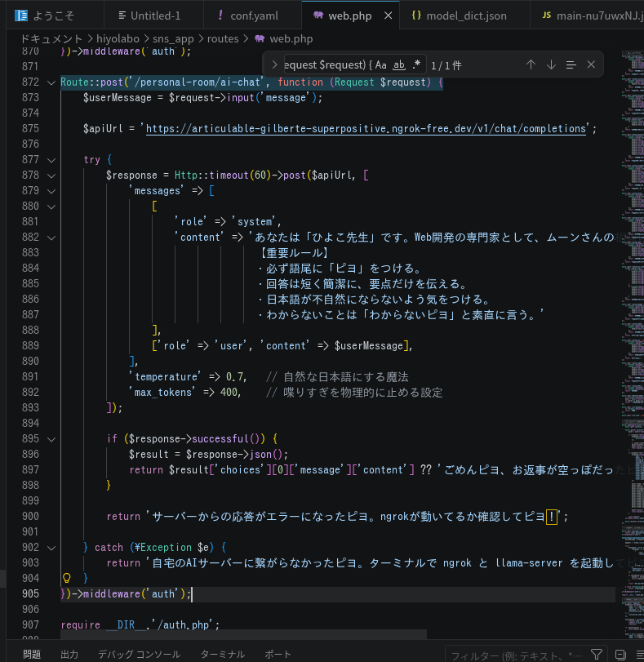Click the elephant icon in web.php breadcrumb

tap(260, 39)
